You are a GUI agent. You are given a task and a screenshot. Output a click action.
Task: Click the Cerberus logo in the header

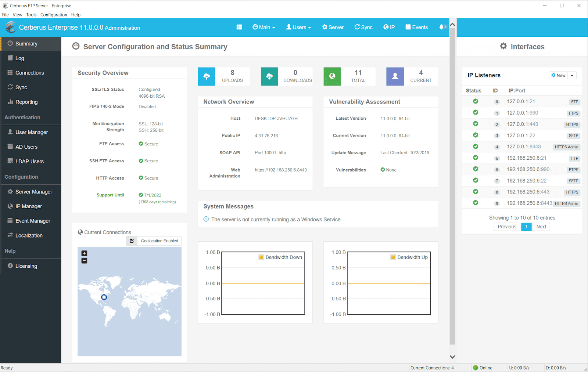pos(11,27)
